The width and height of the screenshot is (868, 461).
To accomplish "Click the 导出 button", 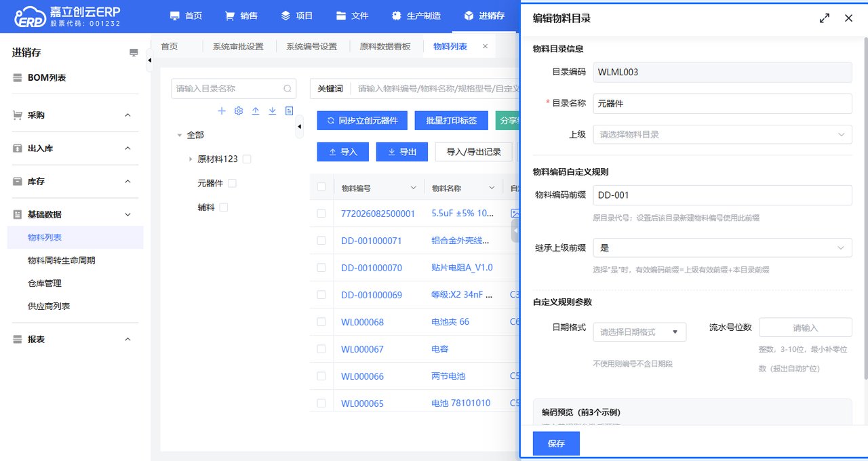I will tap(401, 152).
